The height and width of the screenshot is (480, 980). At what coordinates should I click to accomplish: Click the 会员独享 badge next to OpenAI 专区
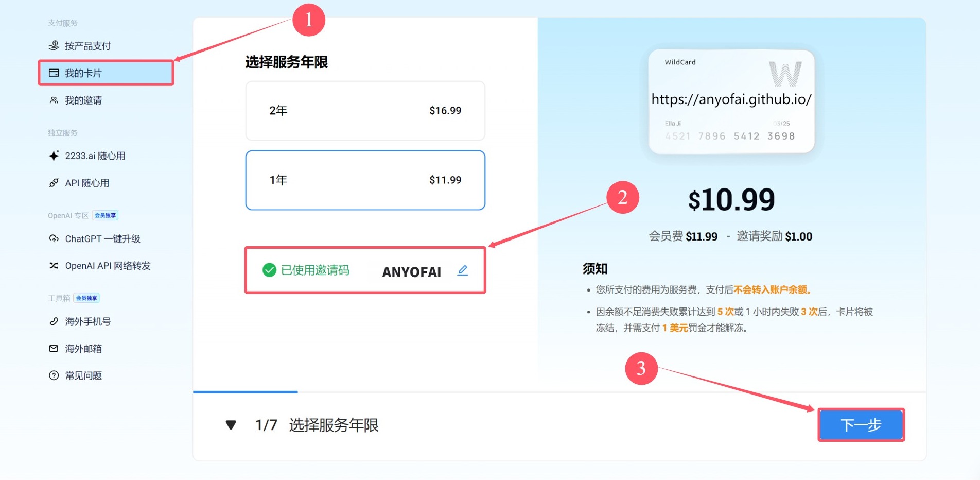point(106,215)
